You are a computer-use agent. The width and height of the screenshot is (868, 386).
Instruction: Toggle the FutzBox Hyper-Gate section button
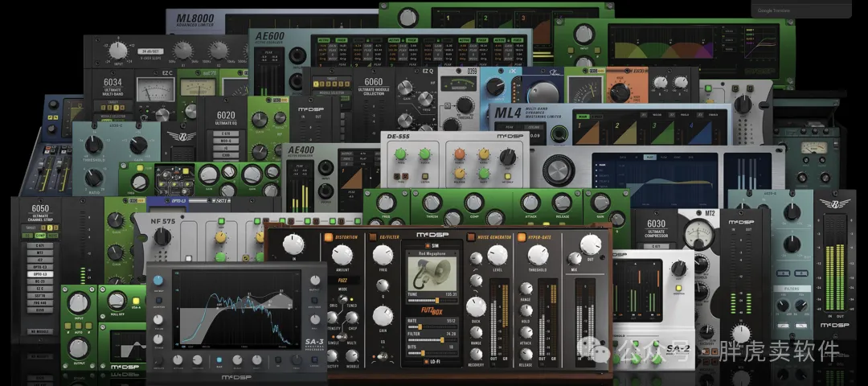[x=521, y=237]
